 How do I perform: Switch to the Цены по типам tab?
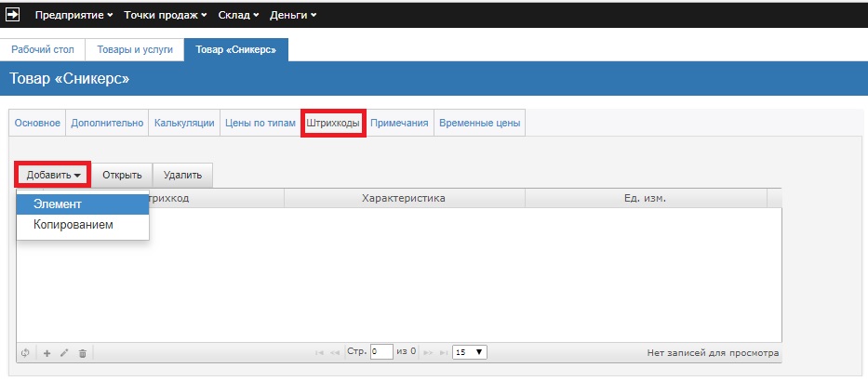tap(260, 123)
